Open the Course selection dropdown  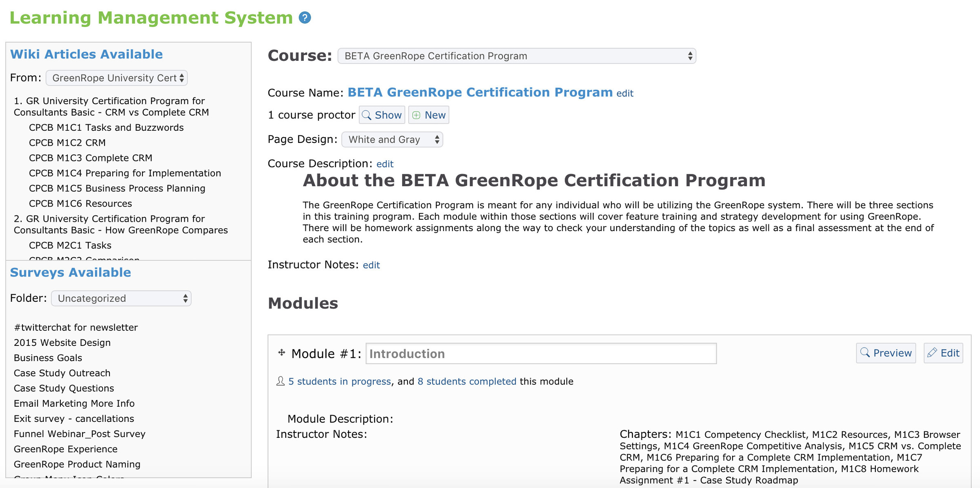517,56
